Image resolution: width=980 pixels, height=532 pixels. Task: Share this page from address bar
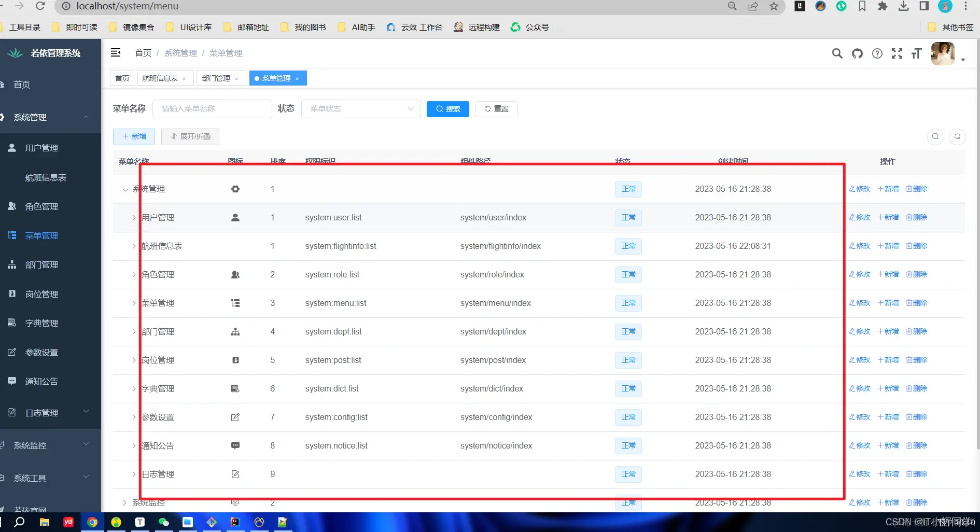[x=753, y=6]
